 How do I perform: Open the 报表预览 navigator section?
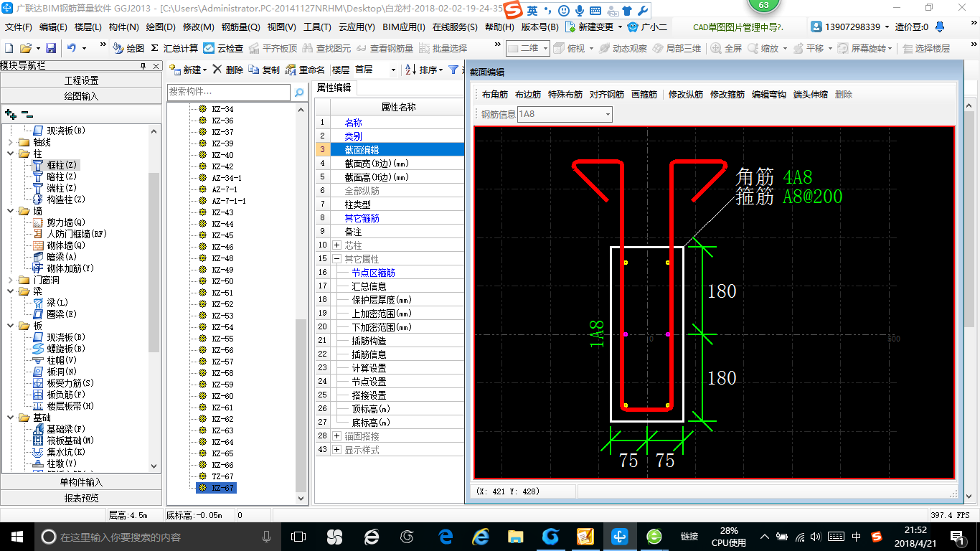click(x=81, y=497)
